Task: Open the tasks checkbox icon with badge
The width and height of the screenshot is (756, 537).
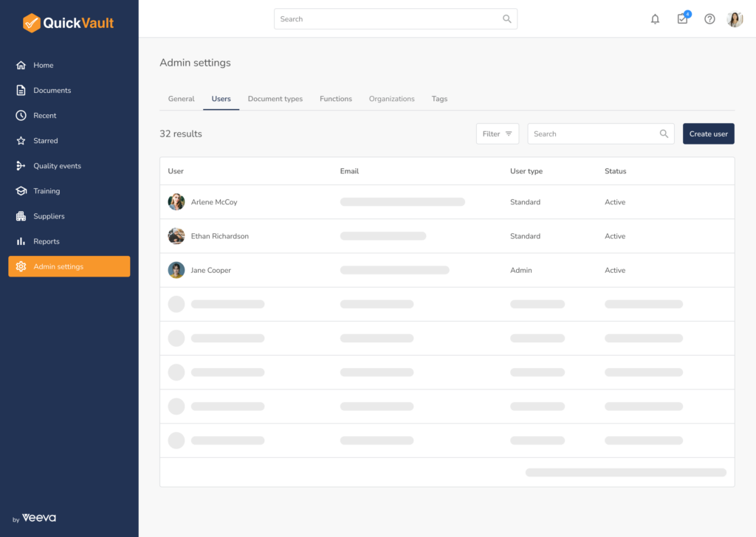Action: tap(682, 19)
